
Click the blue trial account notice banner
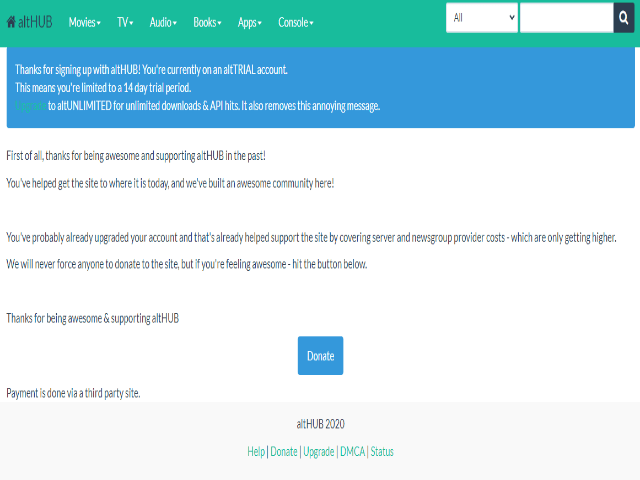point(500,80)
